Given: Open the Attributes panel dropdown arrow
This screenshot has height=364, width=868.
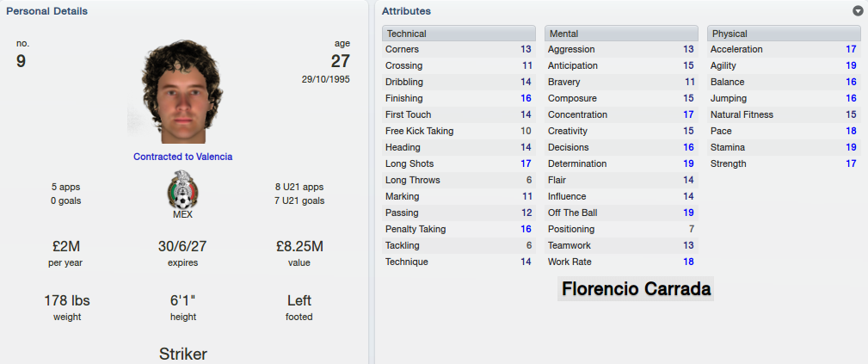Looking at the screenshot, I should 859,11.
